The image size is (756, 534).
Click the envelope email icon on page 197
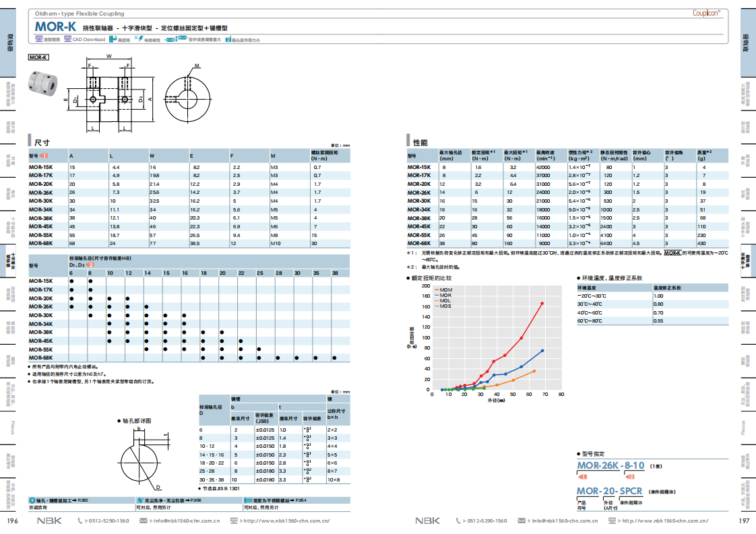point(522,521)
